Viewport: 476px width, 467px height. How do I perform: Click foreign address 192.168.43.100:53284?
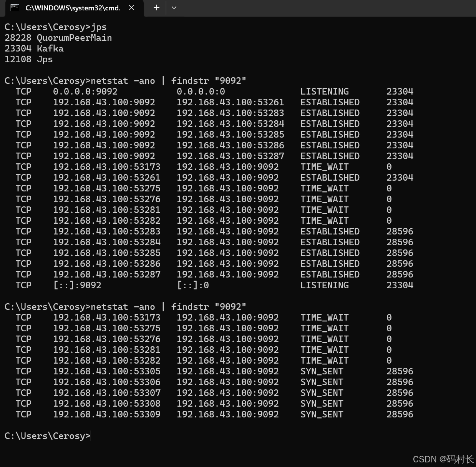tap(231, 124)
